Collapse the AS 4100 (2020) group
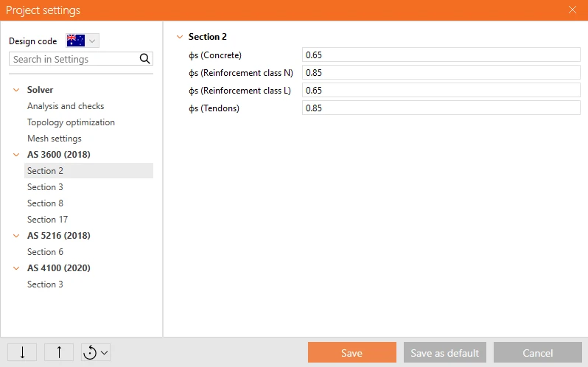 pos(16,268)
